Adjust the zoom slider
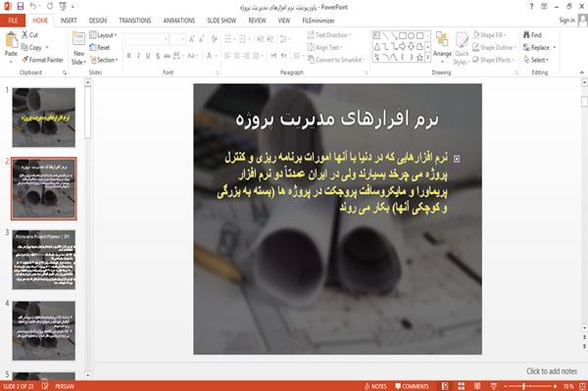Viewport: 588px width, 391px height. [x=523, y=386]
